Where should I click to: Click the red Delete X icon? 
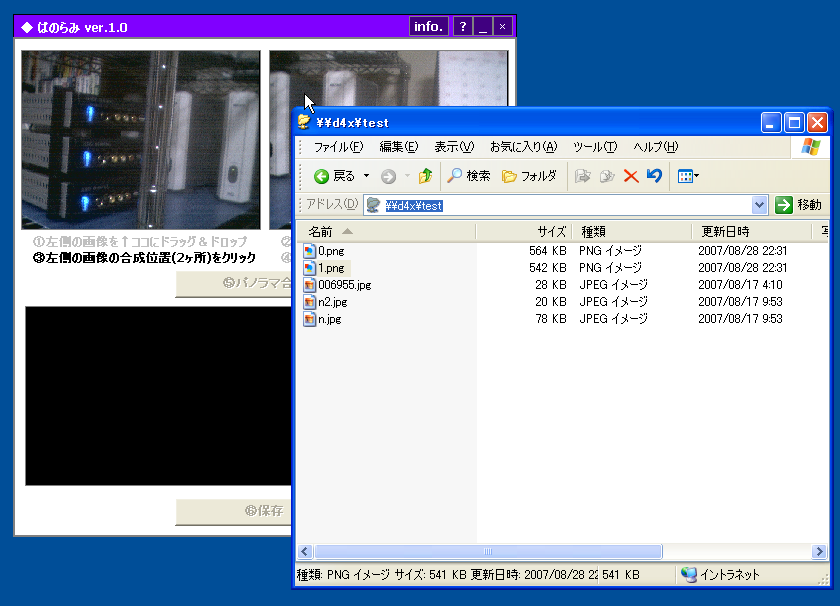[x=631, y=176]
